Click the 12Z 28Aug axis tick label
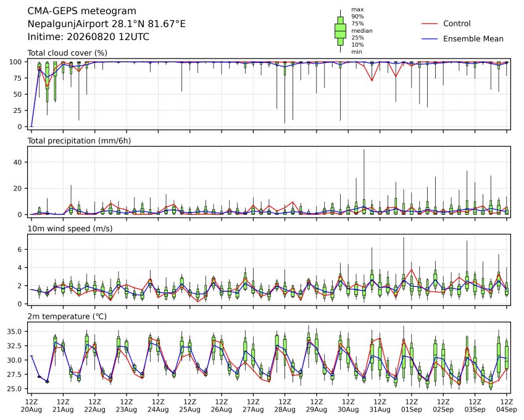Viewport: 524px width, 420px height. 285,406
